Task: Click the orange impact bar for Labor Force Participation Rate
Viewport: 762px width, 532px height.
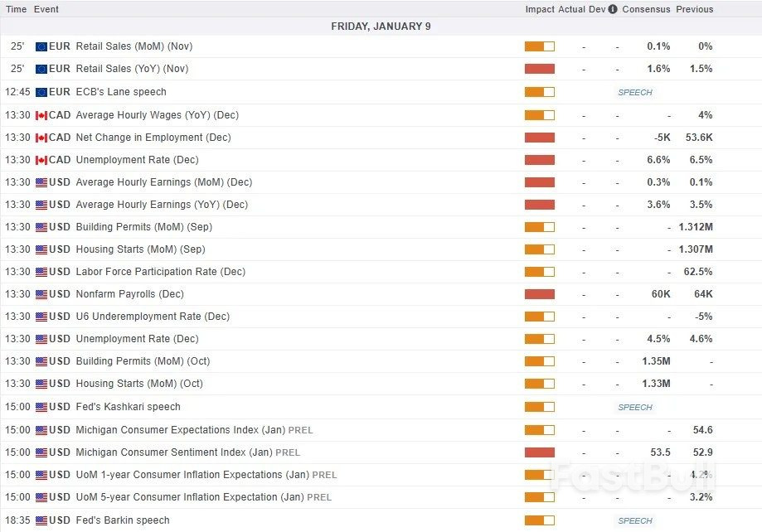Action: [539, 272]
